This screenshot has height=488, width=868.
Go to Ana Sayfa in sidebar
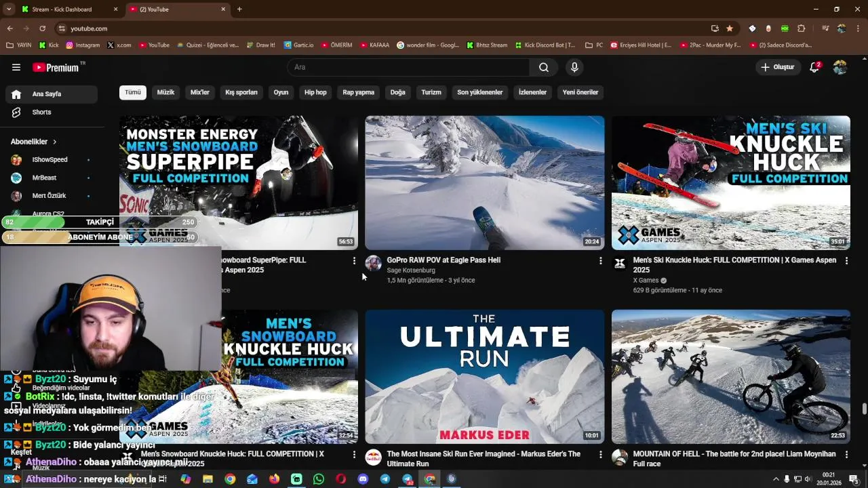click(x=52, y=94)
